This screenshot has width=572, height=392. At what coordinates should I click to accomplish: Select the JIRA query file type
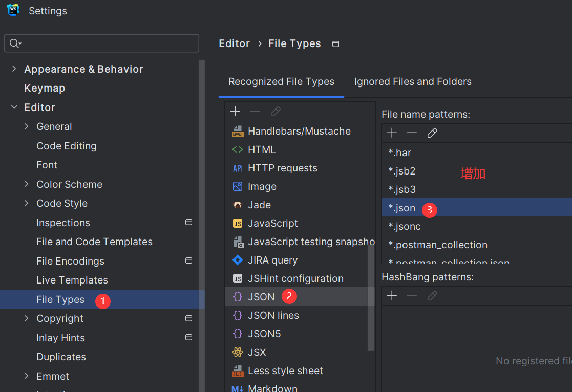tap(272, 260)
